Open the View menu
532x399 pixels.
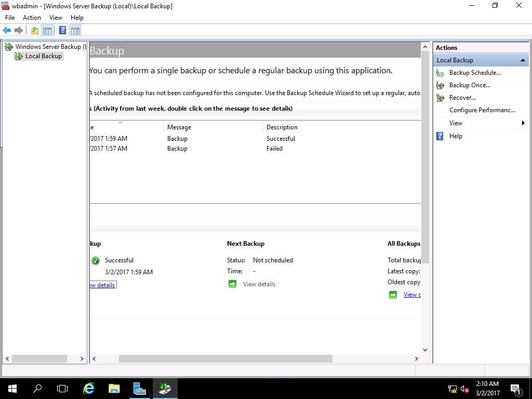tap(56, 18)
